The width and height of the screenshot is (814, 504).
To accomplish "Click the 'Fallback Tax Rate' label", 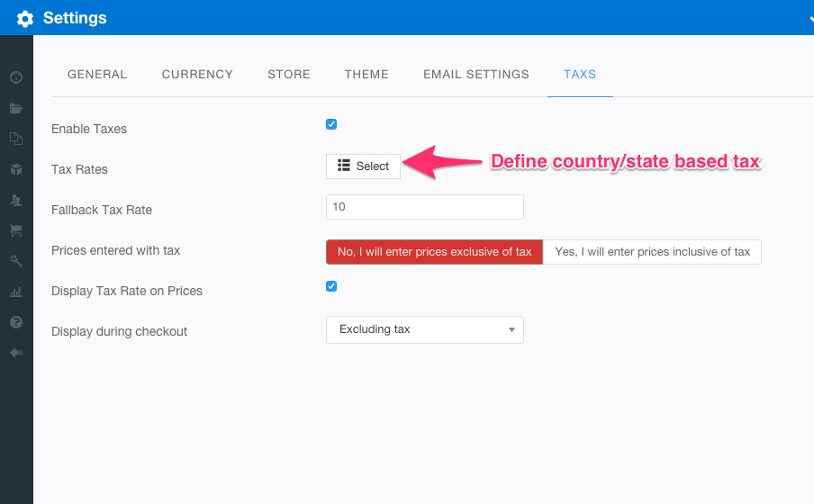I will [102, 210].
